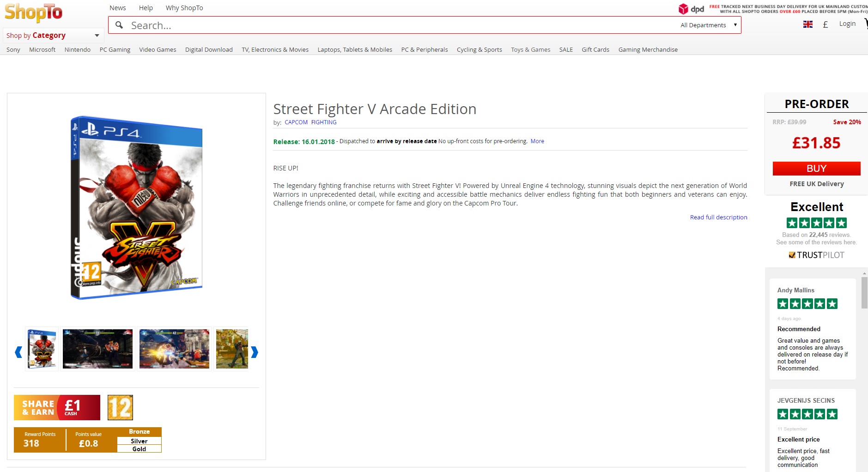This screenshot has width=868, height=472.
Task: Open the Microsoft category
Action: (x=42, y=49)
